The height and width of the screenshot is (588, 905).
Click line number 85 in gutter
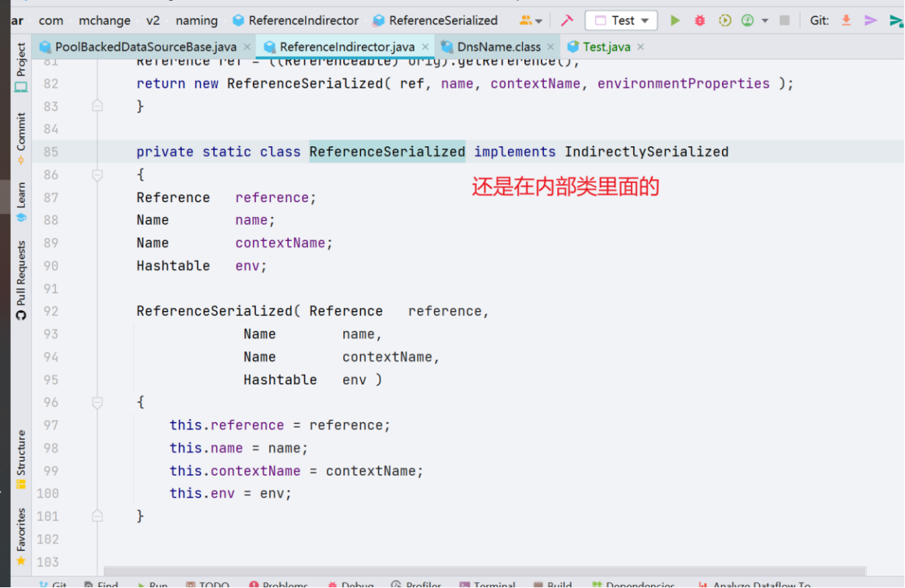[51, 152]
